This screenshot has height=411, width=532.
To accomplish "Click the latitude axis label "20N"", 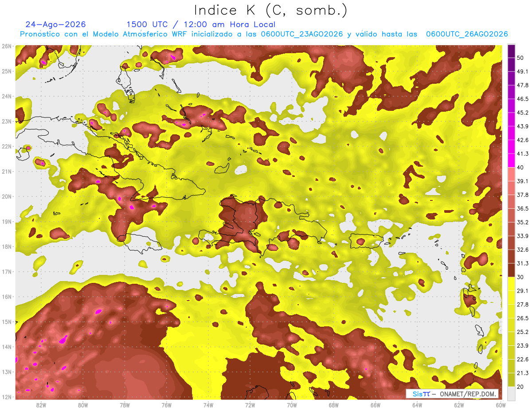I will (7, 196).
